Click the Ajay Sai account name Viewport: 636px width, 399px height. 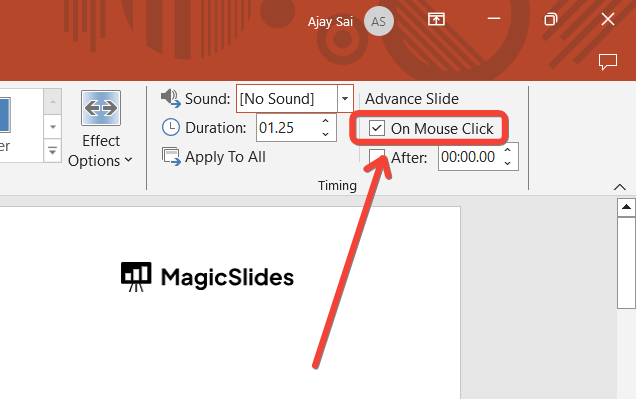[330, 21]
